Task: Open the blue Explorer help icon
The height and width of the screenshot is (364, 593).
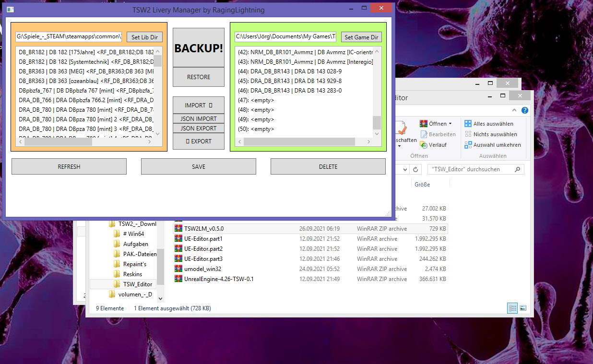Action: [x=525, y=110]
